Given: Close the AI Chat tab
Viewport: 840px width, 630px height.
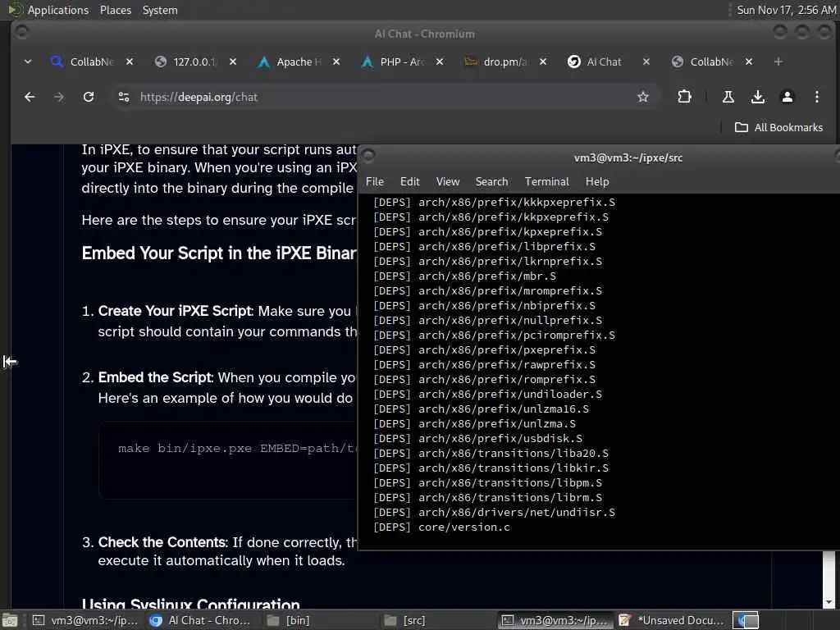Looking at the screenshot, I should tap(646, 62).
